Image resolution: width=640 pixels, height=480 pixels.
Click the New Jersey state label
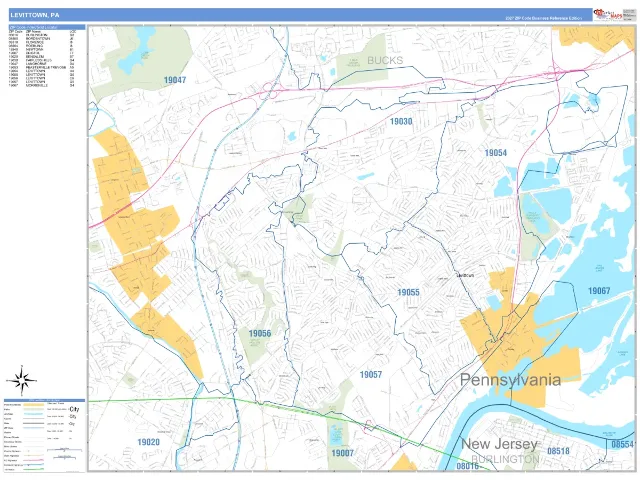coord(499,444)
